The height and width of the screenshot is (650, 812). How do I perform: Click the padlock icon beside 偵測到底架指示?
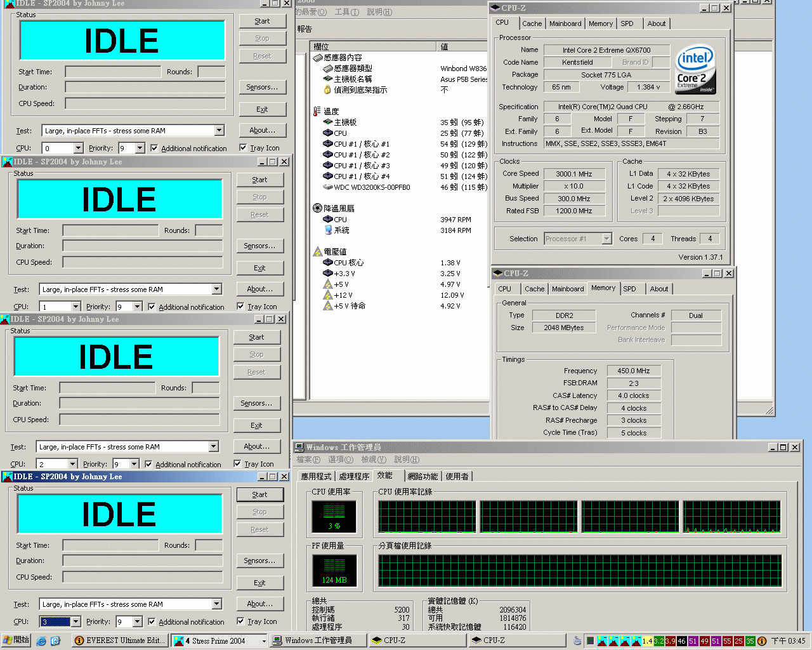328,90
